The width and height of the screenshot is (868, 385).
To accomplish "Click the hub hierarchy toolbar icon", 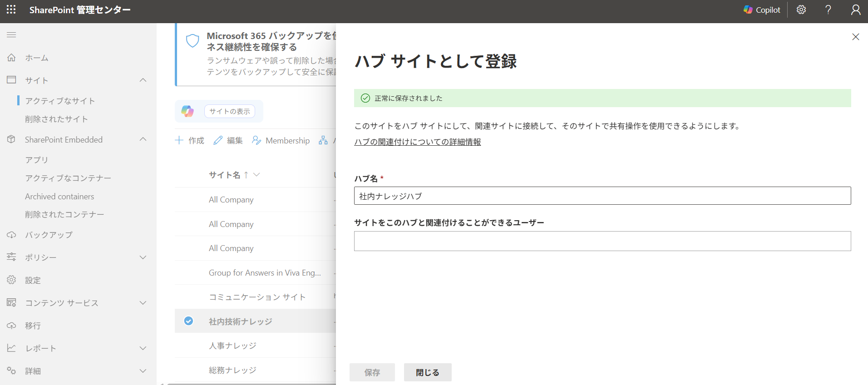I will [x=323, y=140].
